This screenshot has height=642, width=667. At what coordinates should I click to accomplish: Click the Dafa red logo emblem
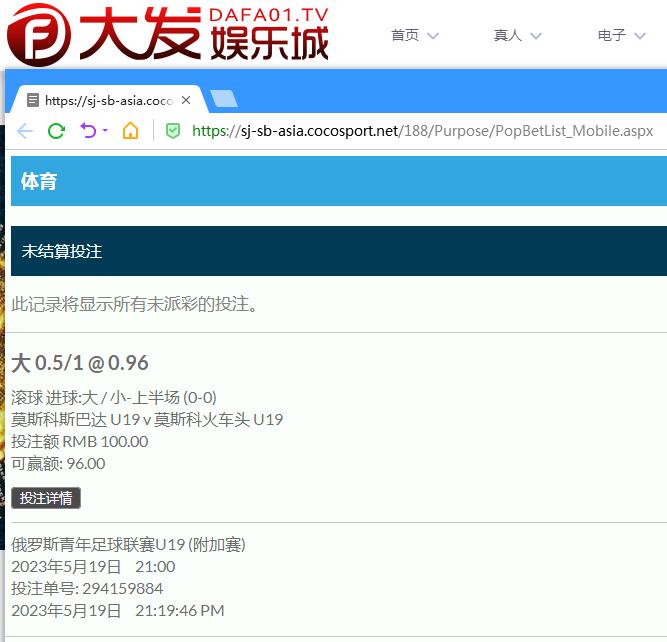tap(39, 35)
